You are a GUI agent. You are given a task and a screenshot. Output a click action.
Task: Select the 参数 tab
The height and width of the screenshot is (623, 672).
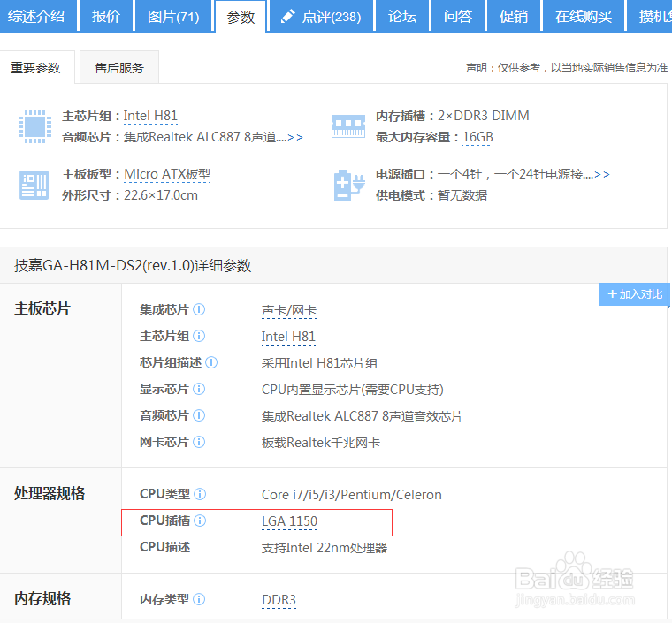coord(241,17)
